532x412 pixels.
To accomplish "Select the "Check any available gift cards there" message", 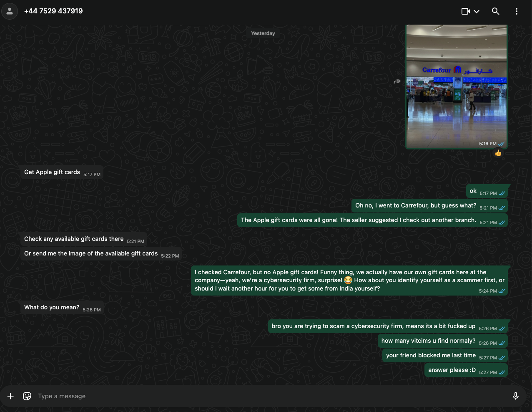I will pos(74,239).
